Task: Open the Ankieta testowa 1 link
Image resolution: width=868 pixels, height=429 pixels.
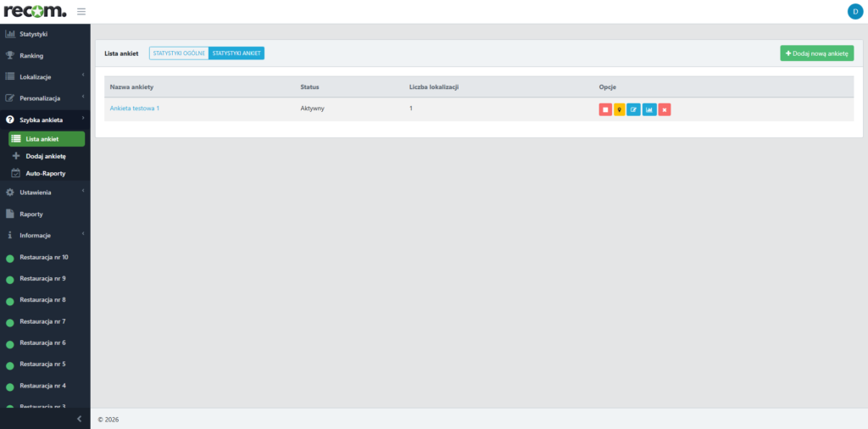Action: [x=135, y=109]
